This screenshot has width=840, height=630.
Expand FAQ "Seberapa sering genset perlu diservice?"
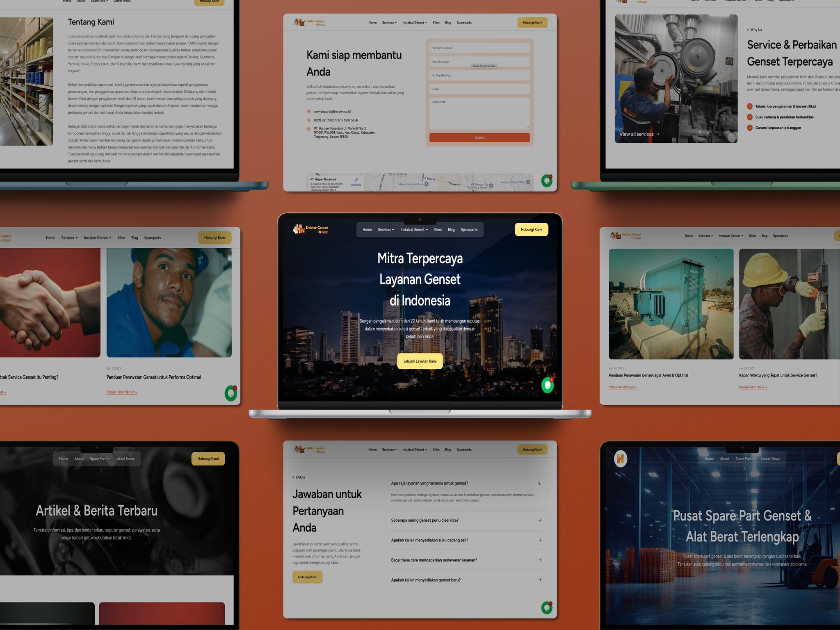(x=466, y=520)
